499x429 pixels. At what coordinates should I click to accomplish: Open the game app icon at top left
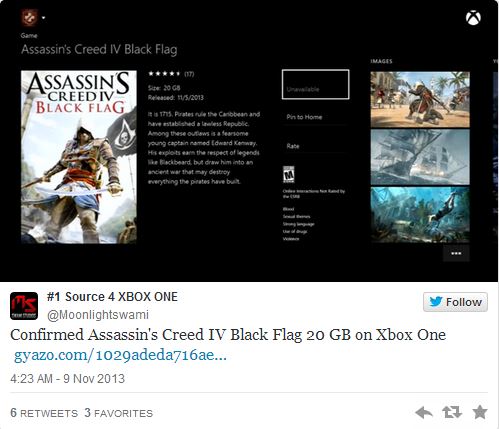29,18
